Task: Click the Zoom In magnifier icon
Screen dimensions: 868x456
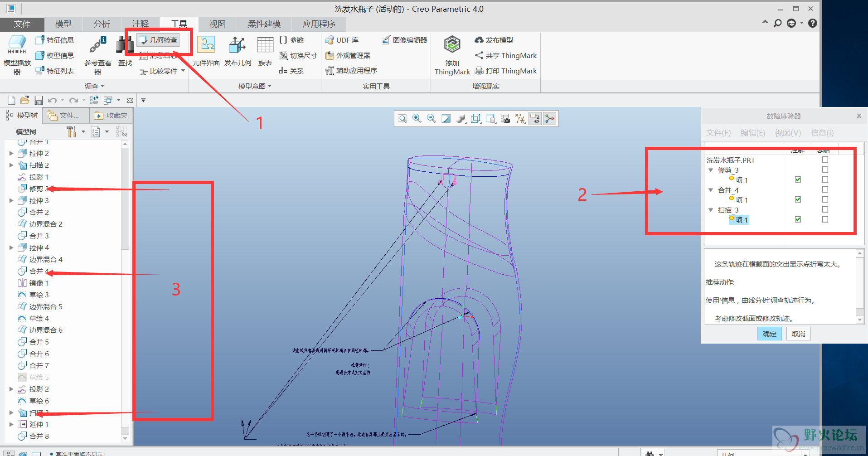Action: pyautogui.click(x=417, y=119)
